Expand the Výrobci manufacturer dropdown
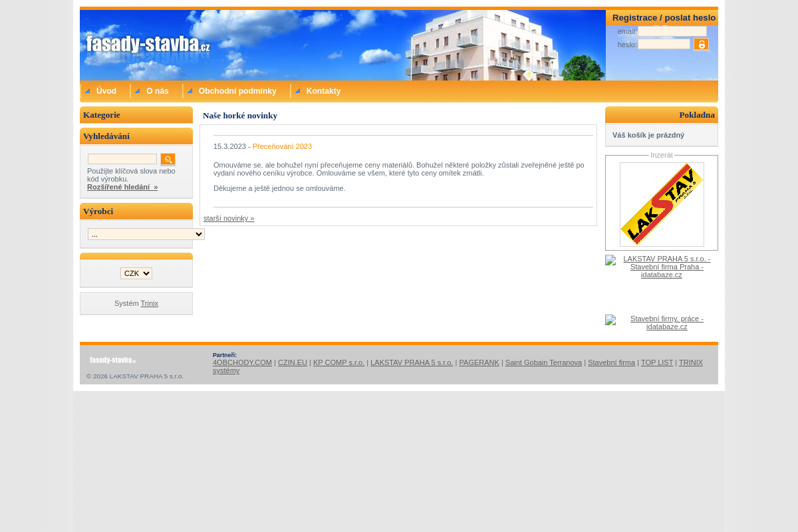The width and height of the screenshot is (798, 532). tap(146, 234)
